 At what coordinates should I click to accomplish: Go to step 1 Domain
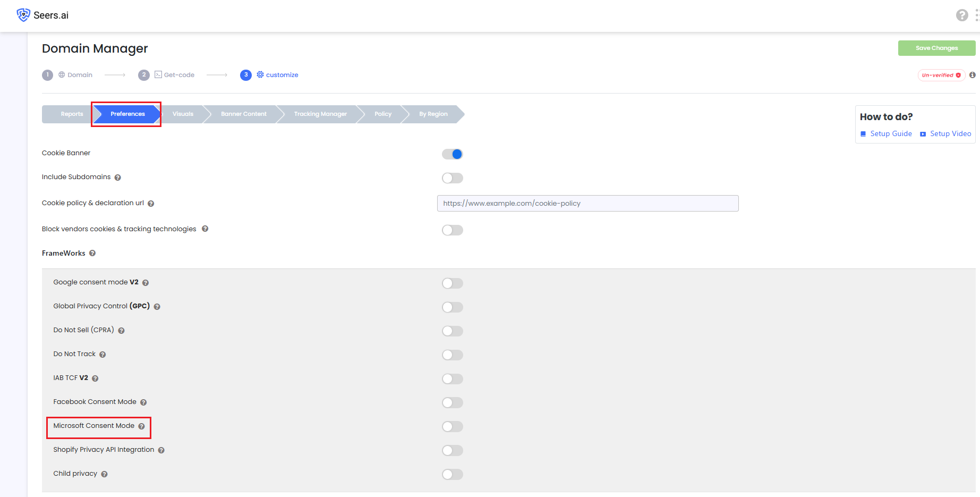pyautogui.click(x=67, y=75)
